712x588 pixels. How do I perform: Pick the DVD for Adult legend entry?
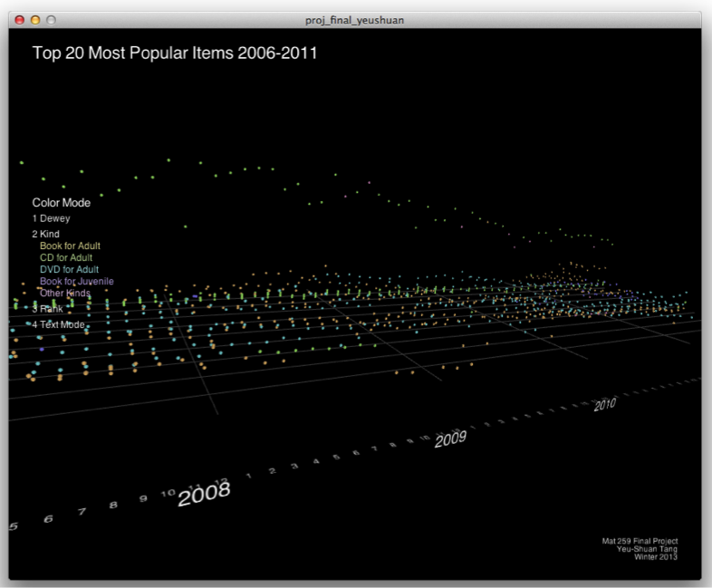point(69,269)
